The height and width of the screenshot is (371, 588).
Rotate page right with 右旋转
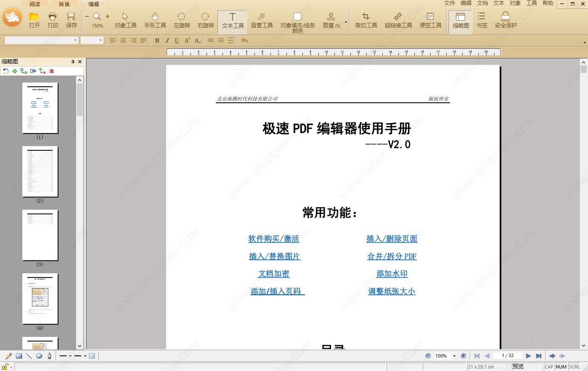pos(206,20)
